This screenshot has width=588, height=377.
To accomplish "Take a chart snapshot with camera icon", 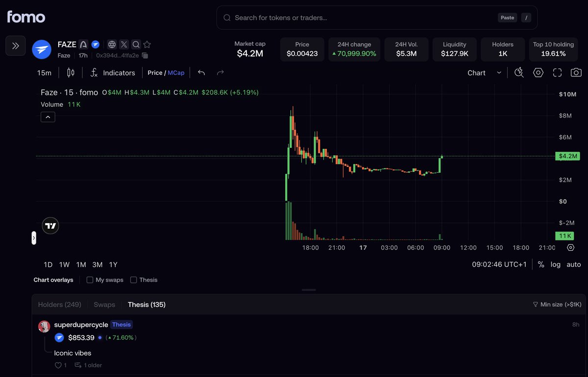I will pyautogui.click(x=576, y=73).
